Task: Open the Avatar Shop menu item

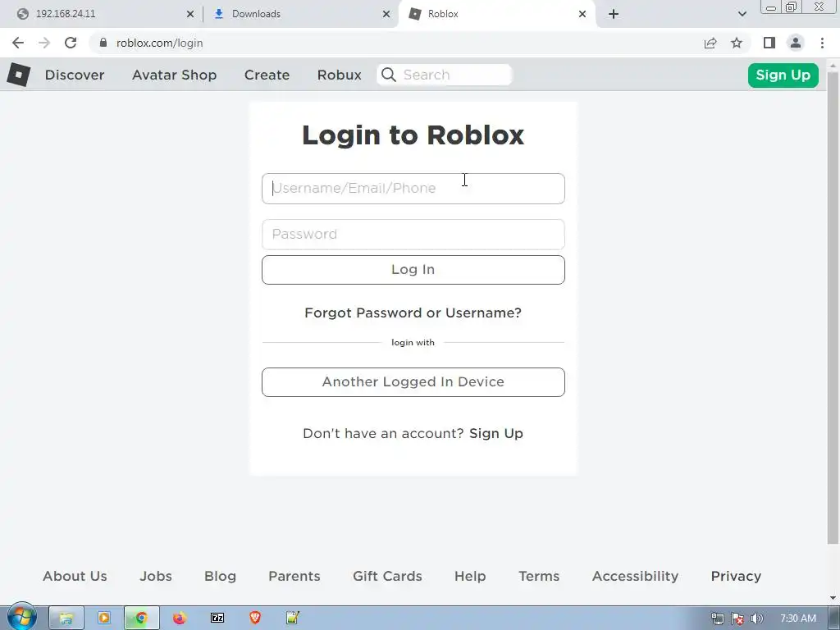Action: pyautogui.click(x=175, y=75)
